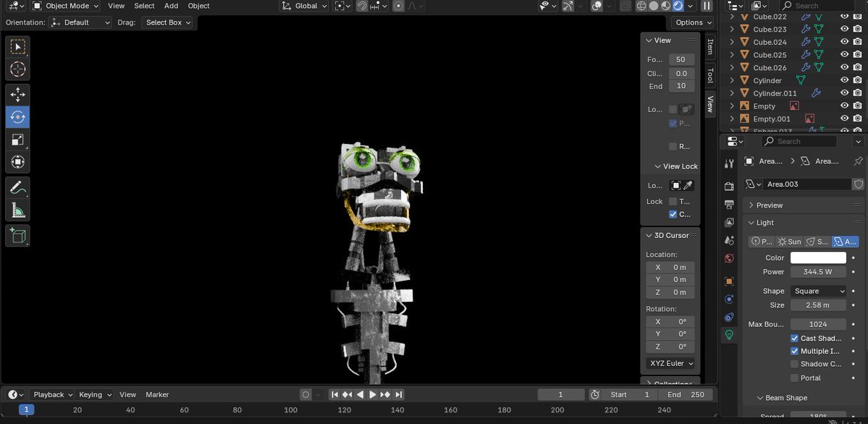Toggle the snapping magnet icon
This screenshot has width=868, height=424.
[x=362, y=6]
